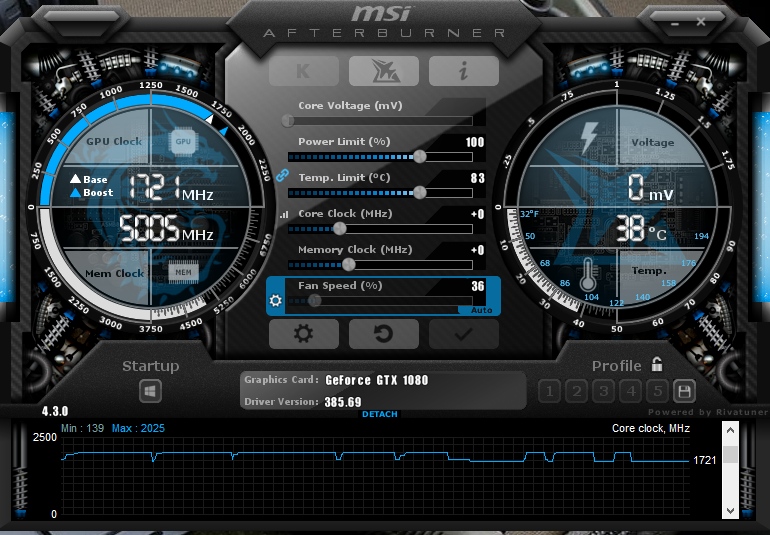Image resolution: width=770 pixels, height=535 pixels.
Task: Click the Fan Speed value 36
Action: click(x=478, y=286)
